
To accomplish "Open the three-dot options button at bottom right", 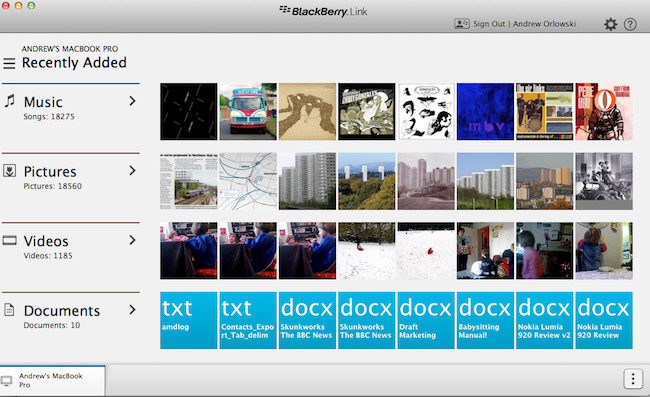I will pos(633,378).
